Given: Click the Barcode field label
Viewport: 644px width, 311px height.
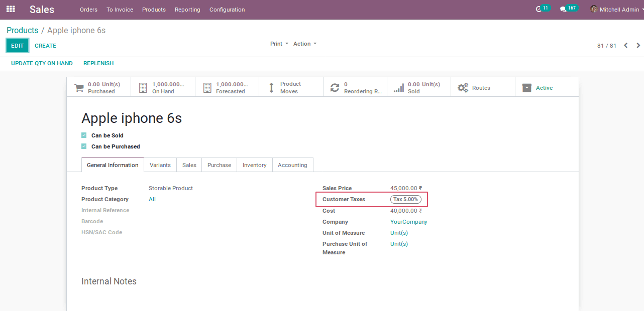Looking at the screenshot, I should [x=92, y=221].
